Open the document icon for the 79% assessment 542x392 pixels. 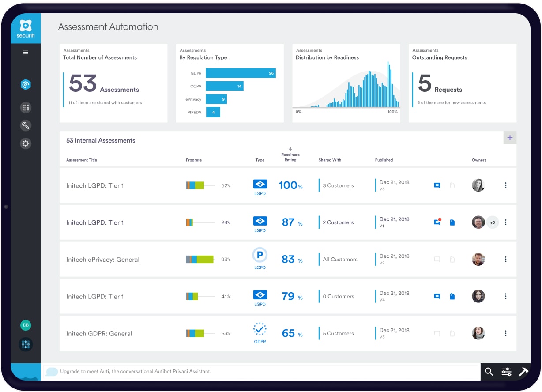coord(452,297)
